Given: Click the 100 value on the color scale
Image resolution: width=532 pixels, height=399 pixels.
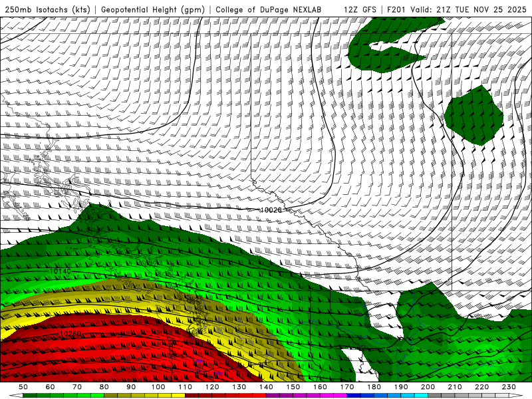Looking at the screenshot, I should [x=158, y=387].
